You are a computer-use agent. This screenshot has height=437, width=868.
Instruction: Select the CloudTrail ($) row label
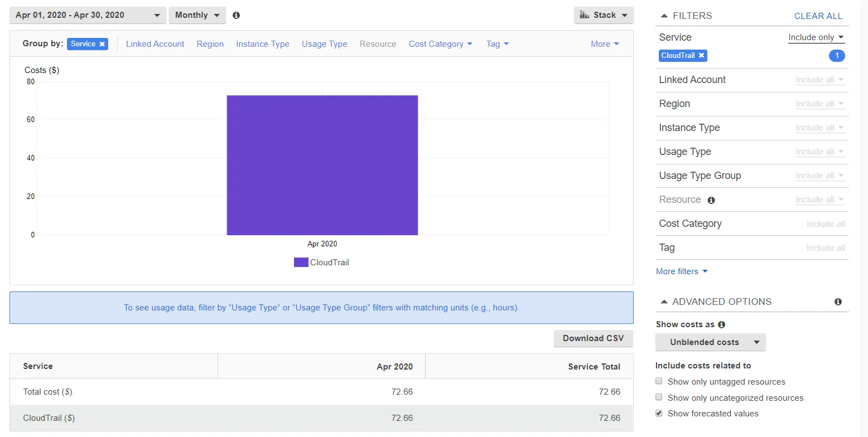(x=49, y=418)
